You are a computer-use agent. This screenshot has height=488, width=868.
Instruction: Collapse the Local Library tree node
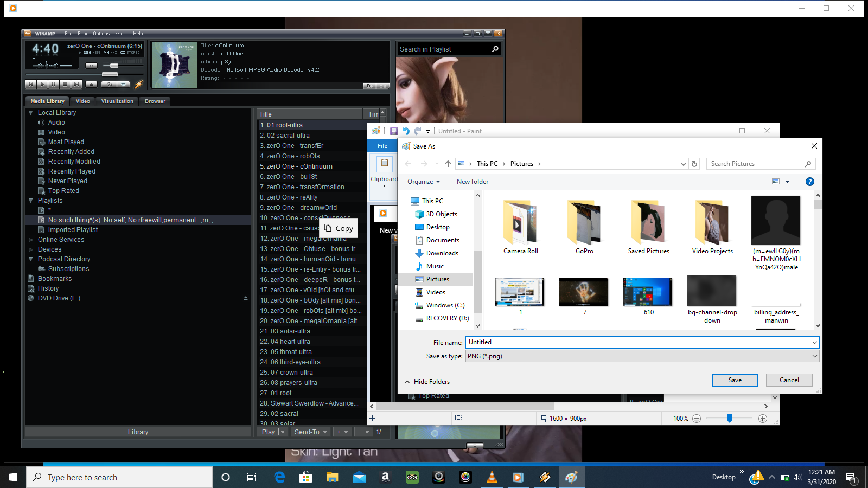pos(31,113)
